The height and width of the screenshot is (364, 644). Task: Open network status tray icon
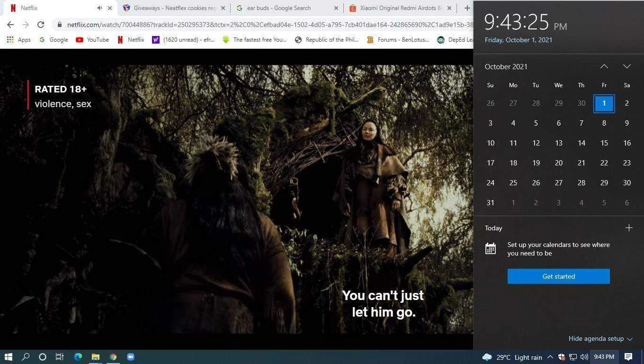point(573,357)
